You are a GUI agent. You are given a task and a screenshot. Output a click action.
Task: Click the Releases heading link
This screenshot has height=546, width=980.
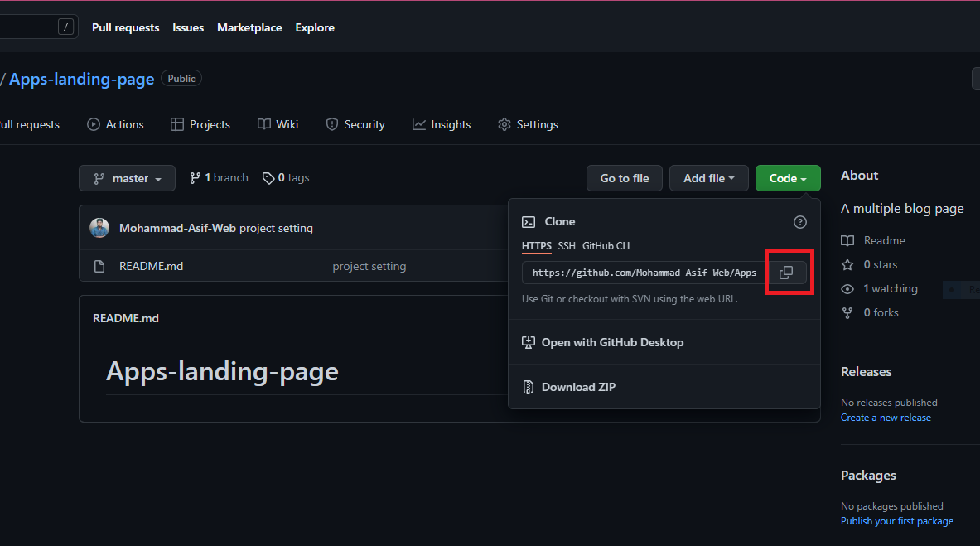[x=867, y=372]
